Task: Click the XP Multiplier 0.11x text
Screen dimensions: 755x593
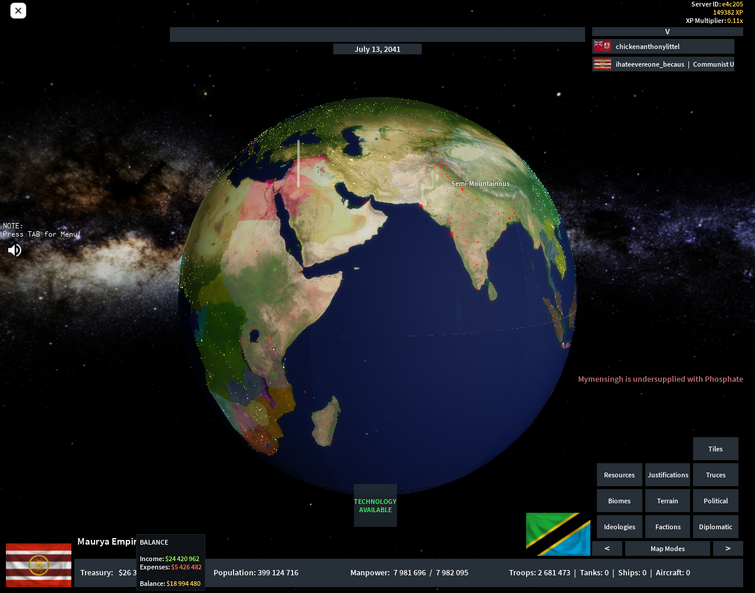Action: tap(714, 21)
